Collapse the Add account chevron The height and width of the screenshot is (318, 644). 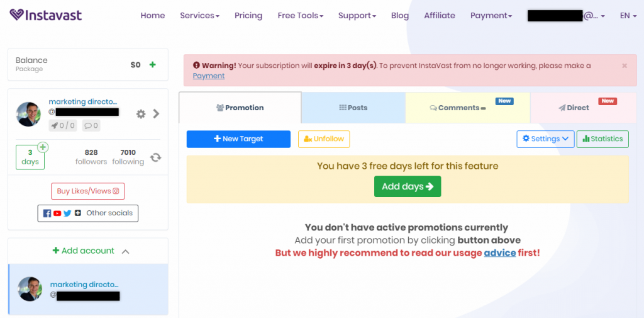(x=126, y=251)
